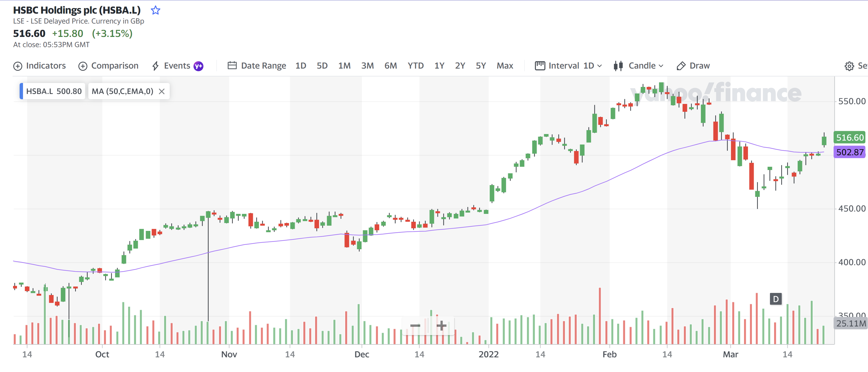
Task: Click the Date Range calendar icon
Action: 232,65
